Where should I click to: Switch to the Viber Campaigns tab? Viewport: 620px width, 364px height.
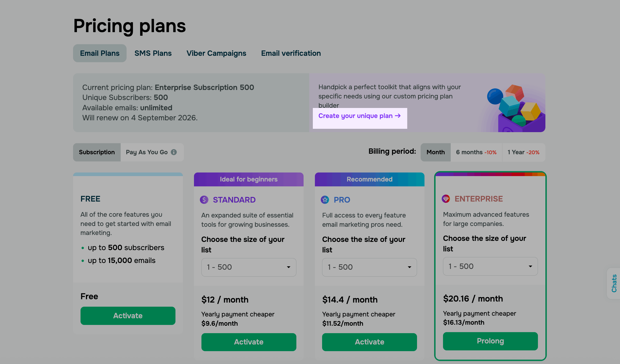[216, 53]
